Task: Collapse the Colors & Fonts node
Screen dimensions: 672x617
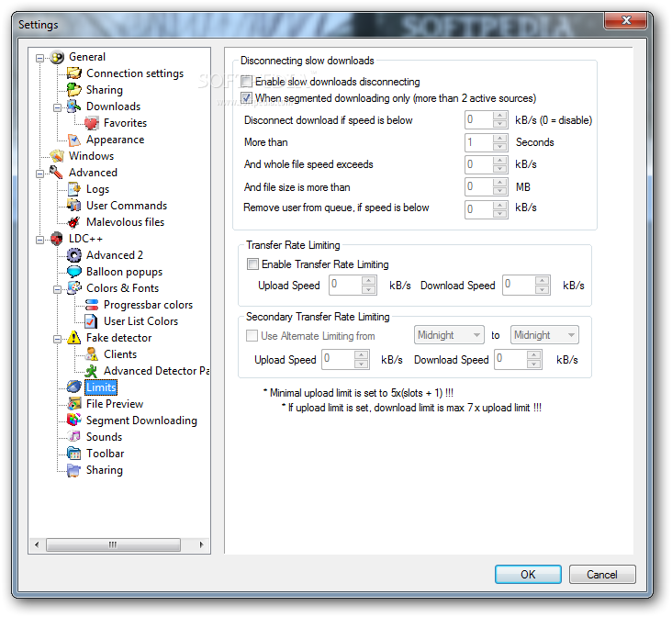Action: click(57, 289)
